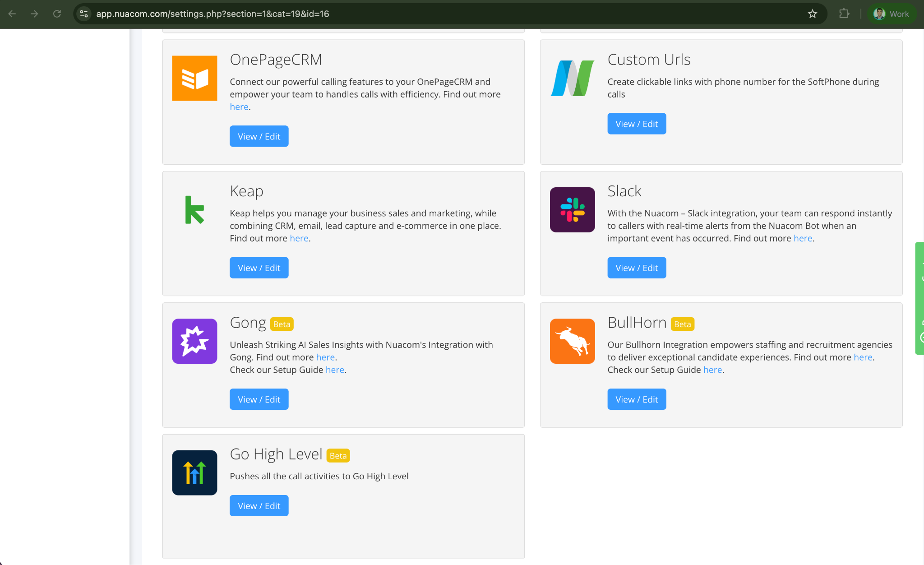Viewport: 924px width, 565px height.
Task: Open View / Edit for the Slack integration
Action: (637, 268)
